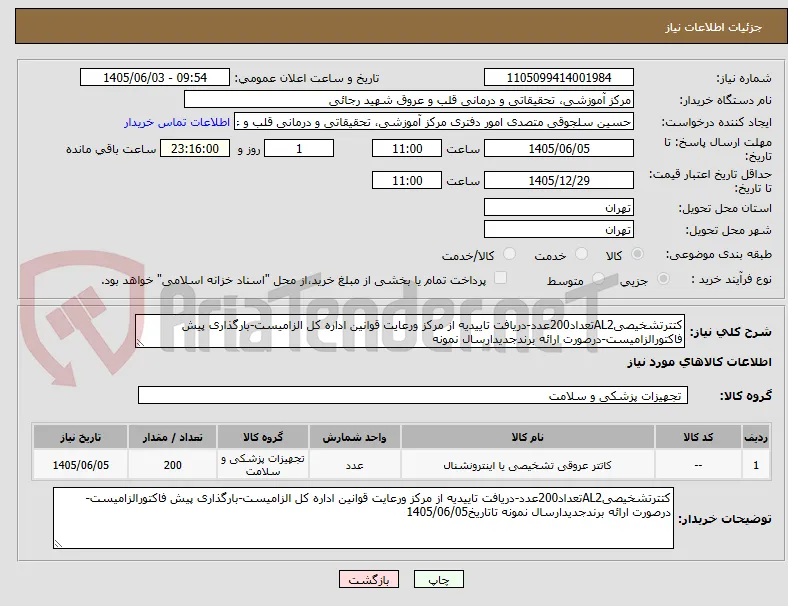Select the خدمت radio button
This screenshot has width=788, height=606.
pyautogui.click(x=581, y=254)
